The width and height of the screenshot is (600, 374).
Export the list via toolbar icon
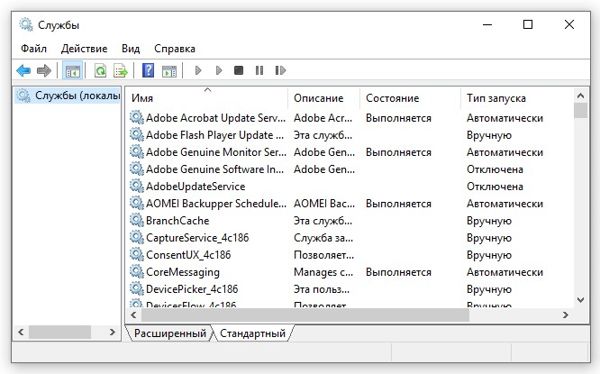121,71
